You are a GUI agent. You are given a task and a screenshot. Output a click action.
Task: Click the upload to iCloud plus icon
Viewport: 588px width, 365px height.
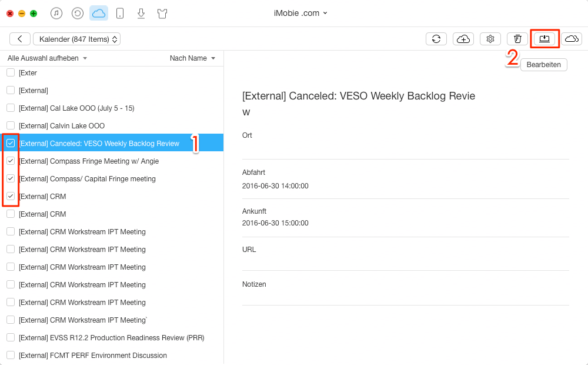coord(463,39)
